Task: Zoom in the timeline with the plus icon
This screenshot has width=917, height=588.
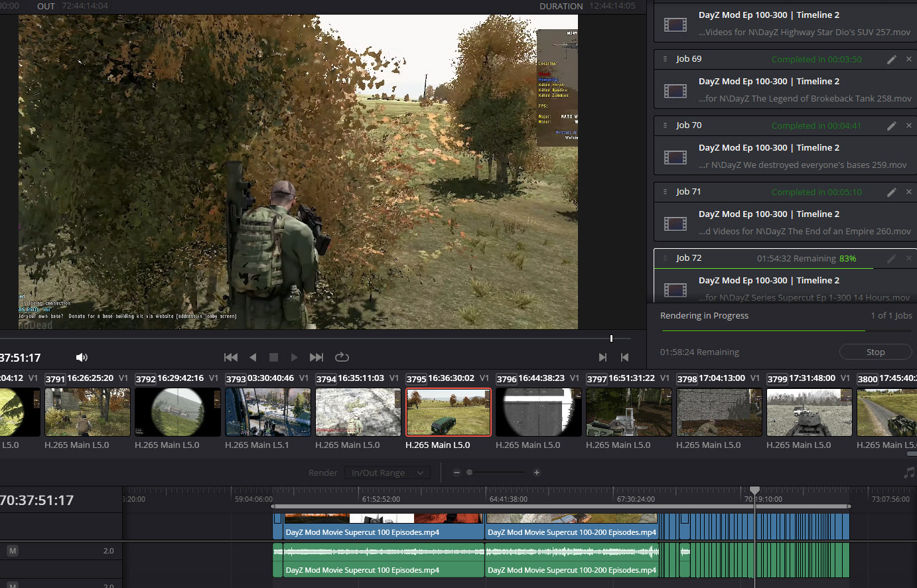Action: point(537,473)
